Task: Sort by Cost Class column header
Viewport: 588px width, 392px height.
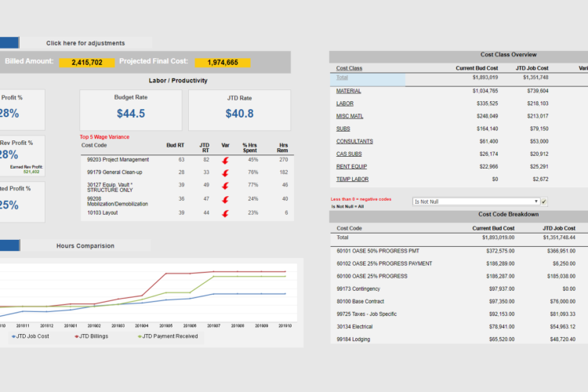Action: pos(349,68)
